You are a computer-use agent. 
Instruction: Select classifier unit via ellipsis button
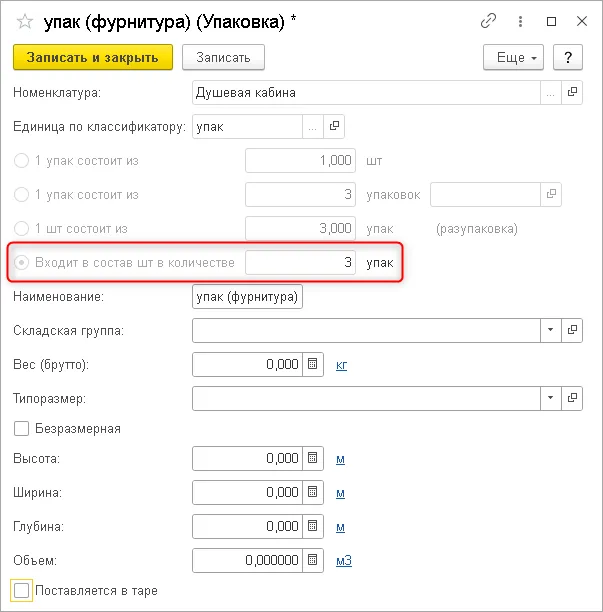click(313, 126)
